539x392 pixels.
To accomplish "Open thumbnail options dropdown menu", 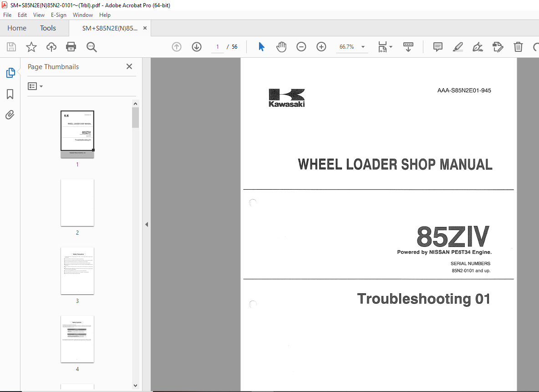I will pos(36,86).
